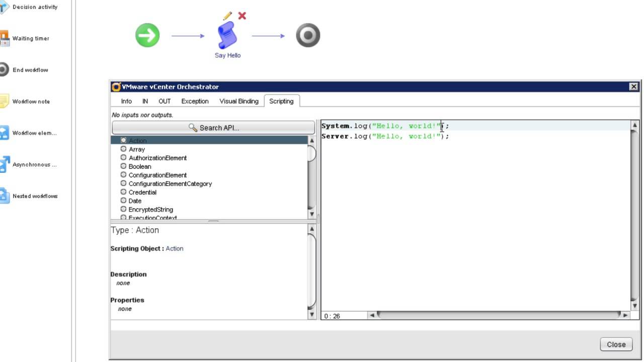This screenshot has width=644, height=362.
Task: Click the icon beside Array in API list
Action: click(123, 149)
